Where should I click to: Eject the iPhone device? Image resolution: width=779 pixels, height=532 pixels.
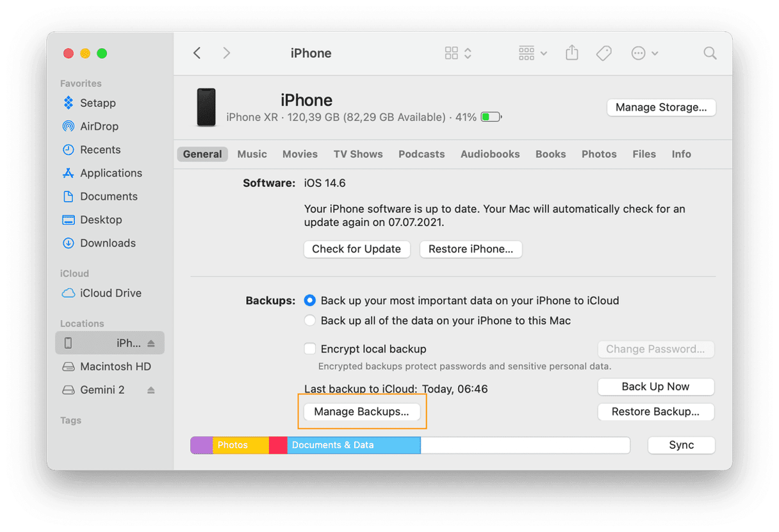pyautogui.click(x=151, y=344)
